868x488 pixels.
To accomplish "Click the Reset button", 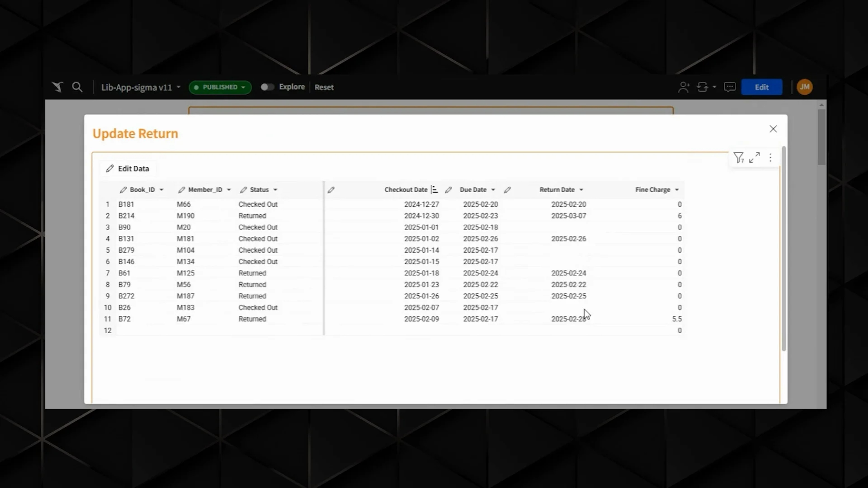I will 324,87.
